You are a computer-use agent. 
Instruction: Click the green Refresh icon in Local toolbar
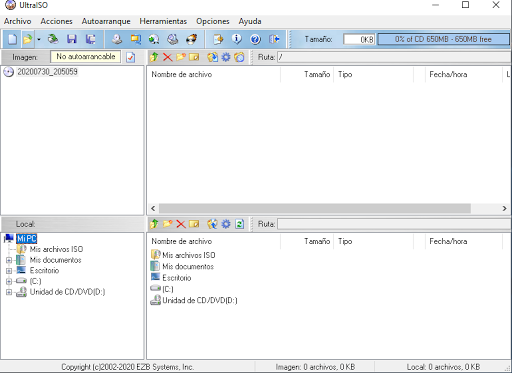tap(239, 224)
